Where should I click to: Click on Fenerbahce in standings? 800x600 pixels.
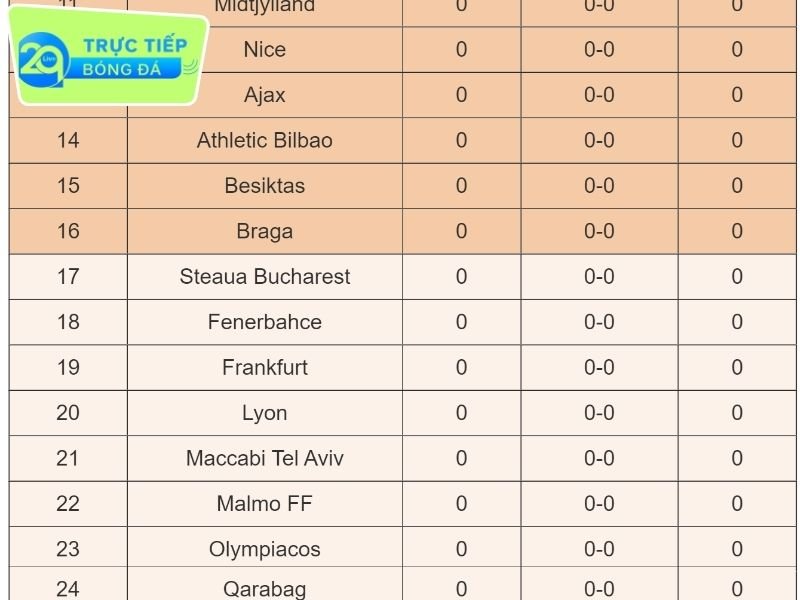point(265,322)
